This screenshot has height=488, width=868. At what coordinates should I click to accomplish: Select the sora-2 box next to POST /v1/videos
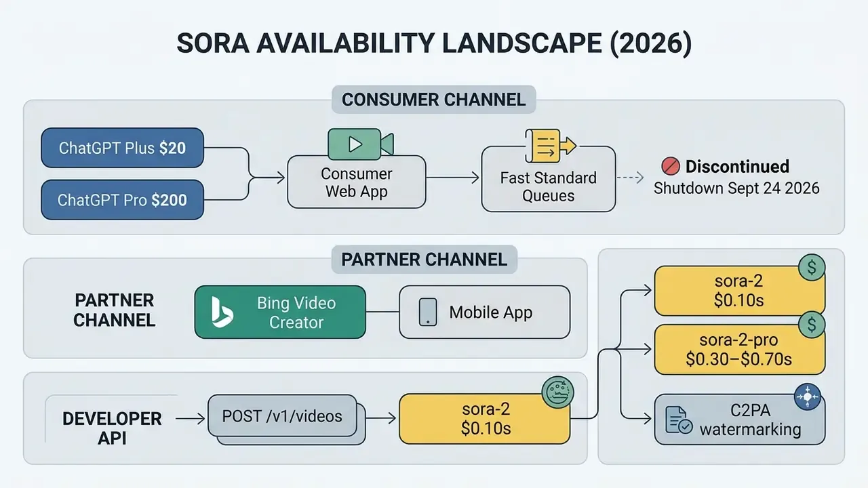[x=484, y=419]
